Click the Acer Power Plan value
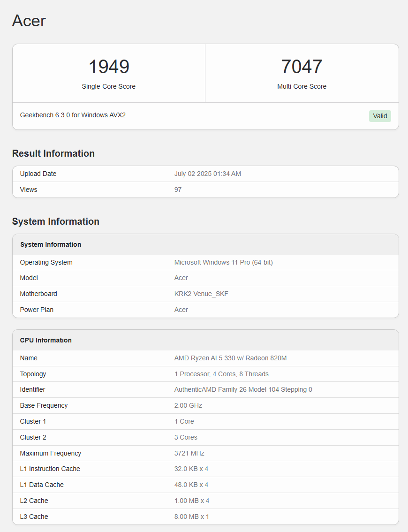408x532 pixels. 181,310
